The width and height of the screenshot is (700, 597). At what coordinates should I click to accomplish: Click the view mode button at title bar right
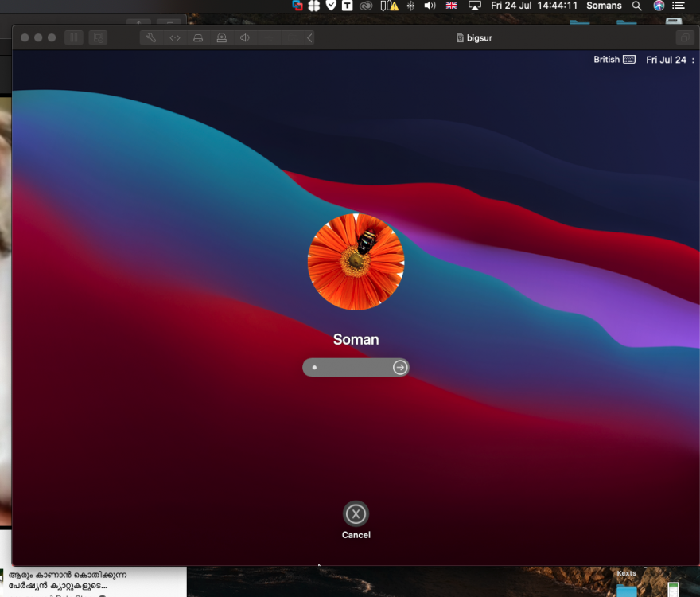click(x=685, y=37)
